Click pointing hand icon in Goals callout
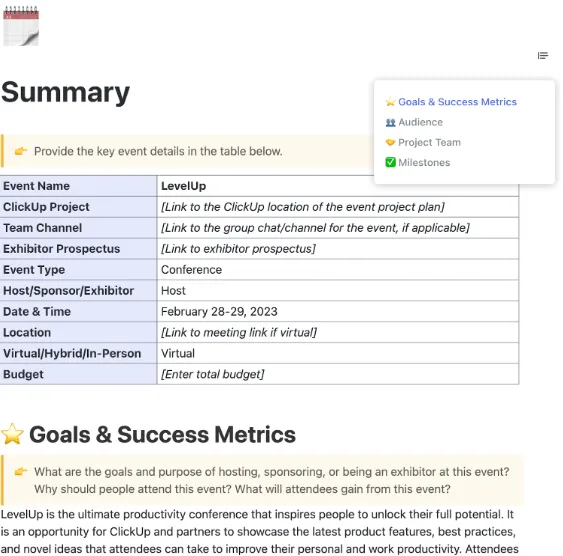Screen dimensions: 563x556 pos(21,471)
